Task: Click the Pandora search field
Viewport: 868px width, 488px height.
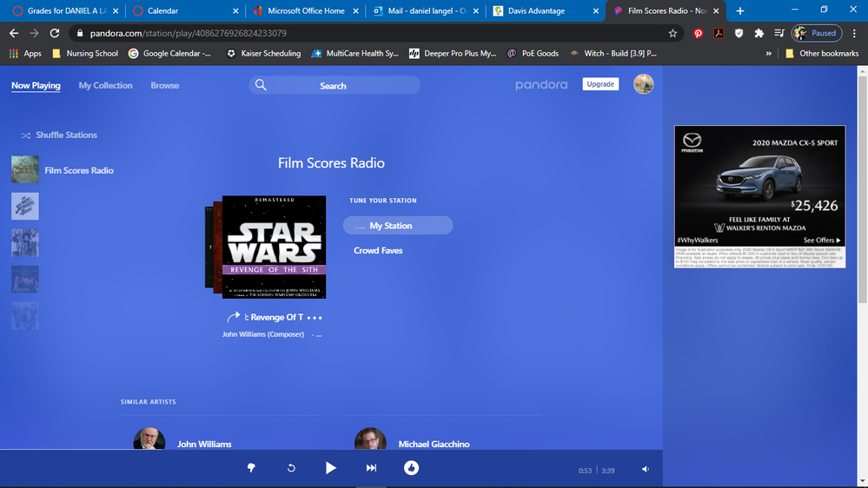Action: click(334, 85)
